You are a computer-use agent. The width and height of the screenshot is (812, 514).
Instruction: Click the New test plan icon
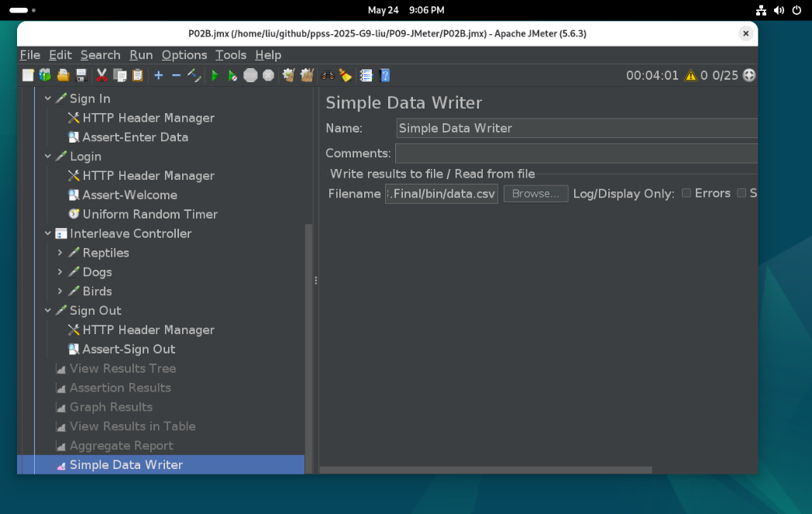pyautogui.click(x=28, y=75)
